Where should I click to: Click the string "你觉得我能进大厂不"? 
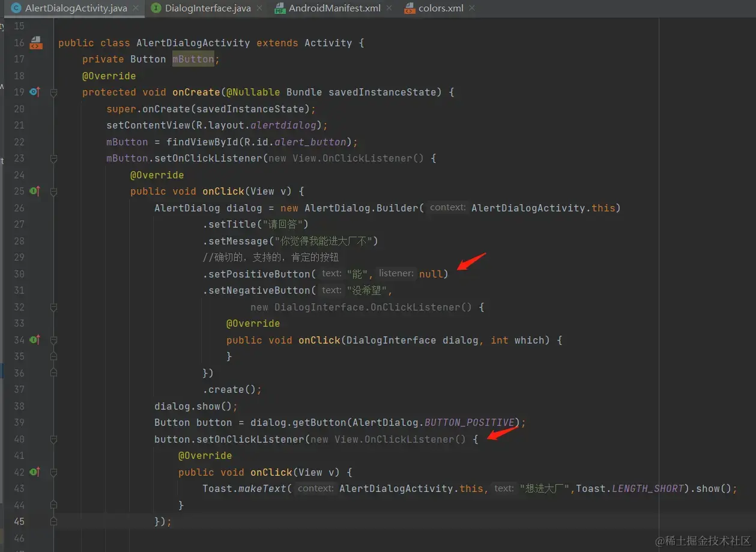pos(323,241)
